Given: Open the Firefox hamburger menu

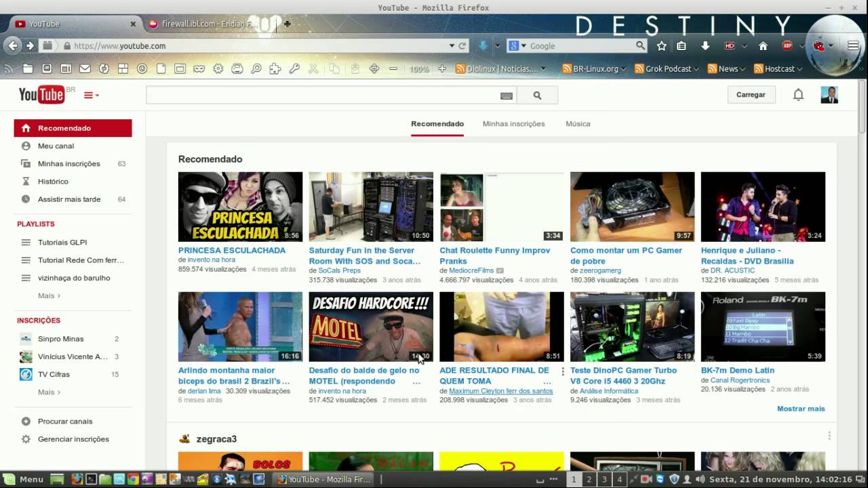Looking at the screenshot, I should coord(853,46).
